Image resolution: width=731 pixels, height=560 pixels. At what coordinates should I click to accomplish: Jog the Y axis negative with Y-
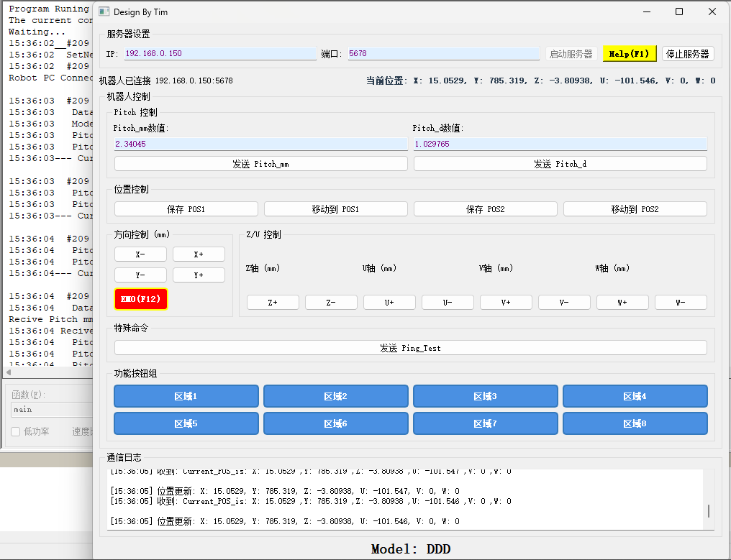pos(140,274)
